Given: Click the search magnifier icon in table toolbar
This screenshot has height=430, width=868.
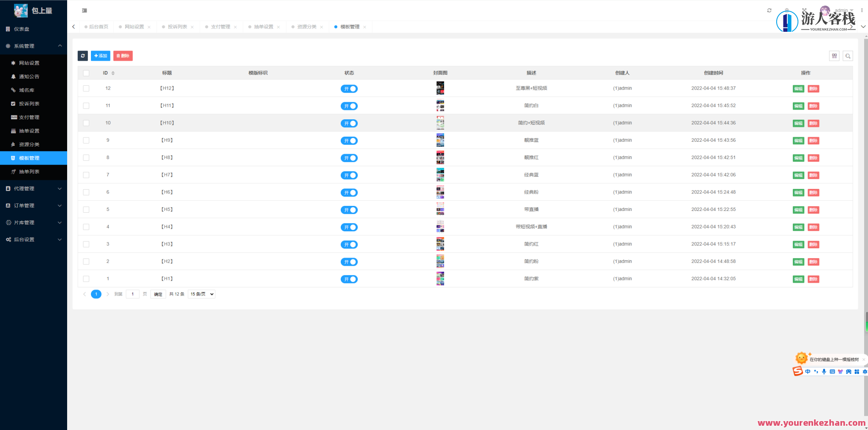Looking at the screenshot, I should coord(848,56).
